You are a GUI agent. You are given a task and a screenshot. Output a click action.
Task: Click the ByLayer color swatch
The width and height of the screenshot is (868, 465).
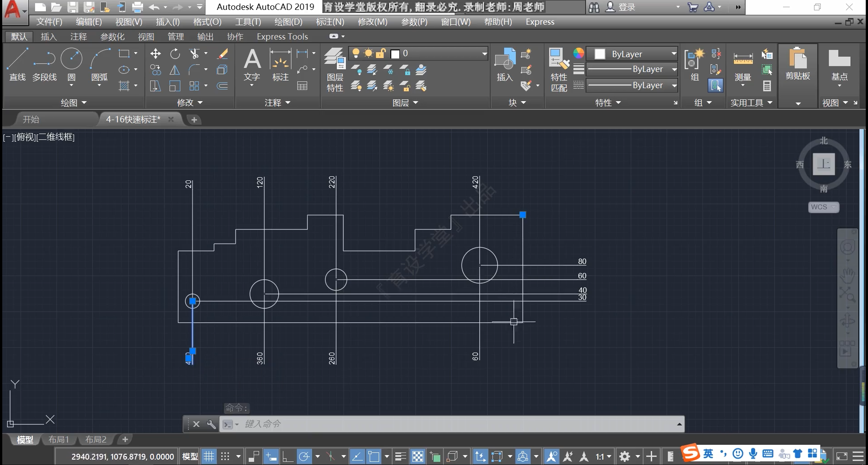click(600, 54)
